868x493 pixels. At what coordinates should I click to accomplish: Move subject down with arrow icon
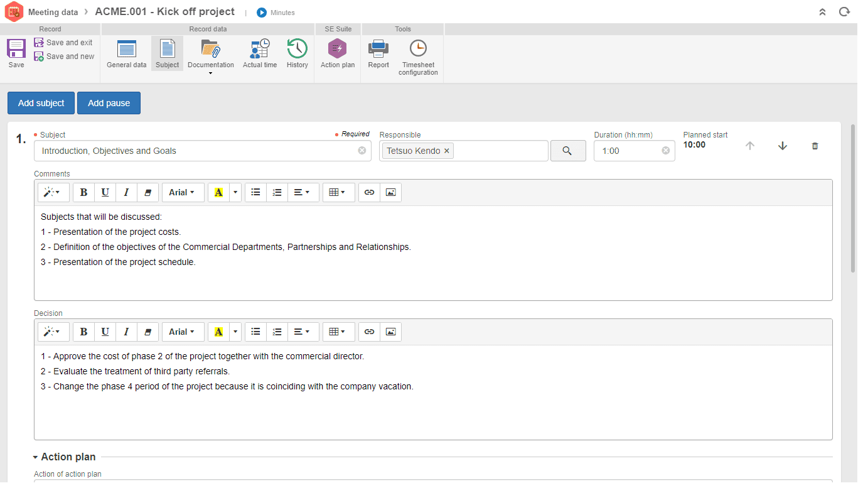pos(783,146)
